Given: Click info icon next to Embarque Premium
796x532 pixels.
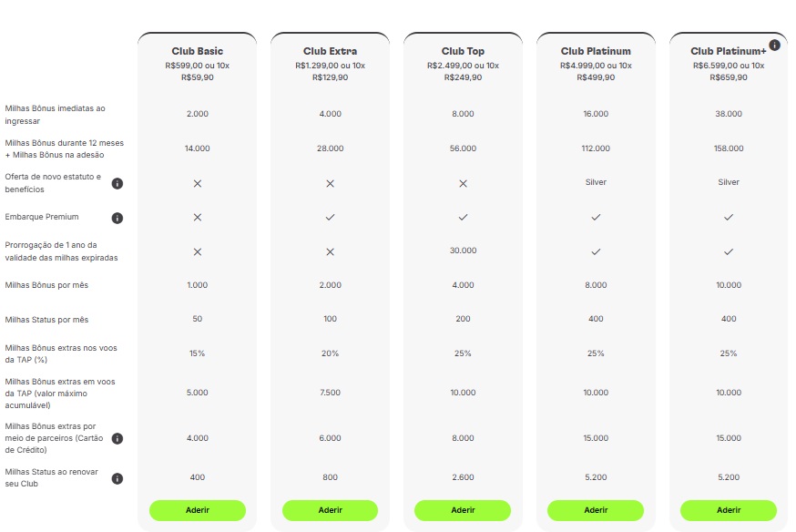Looking at the screenshot, I should click(x=117, y=218).
